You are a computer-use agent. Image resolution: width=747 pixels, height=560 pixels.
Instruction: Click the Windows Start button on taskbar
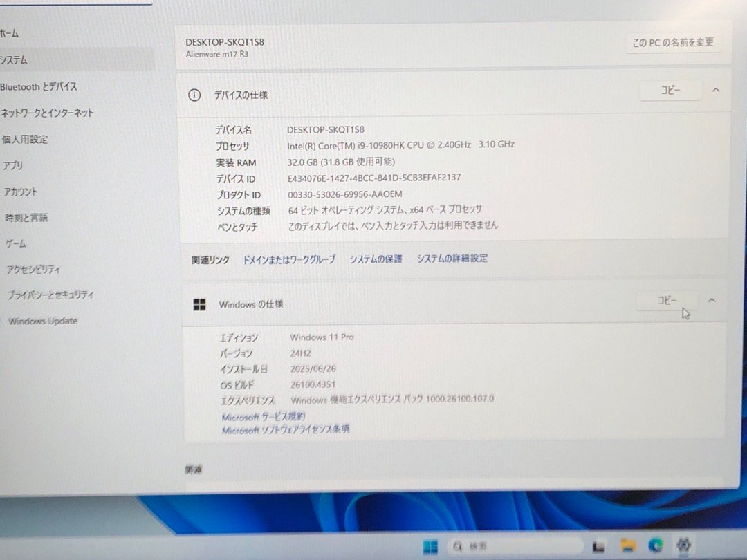click(x=430, y=547)
